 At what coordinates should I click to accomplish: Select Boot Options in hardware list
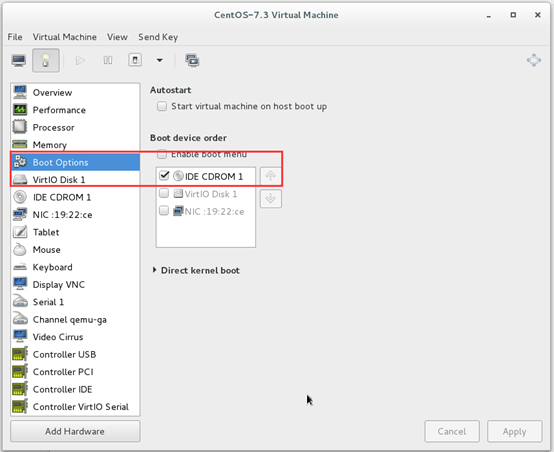click(75, 162)
